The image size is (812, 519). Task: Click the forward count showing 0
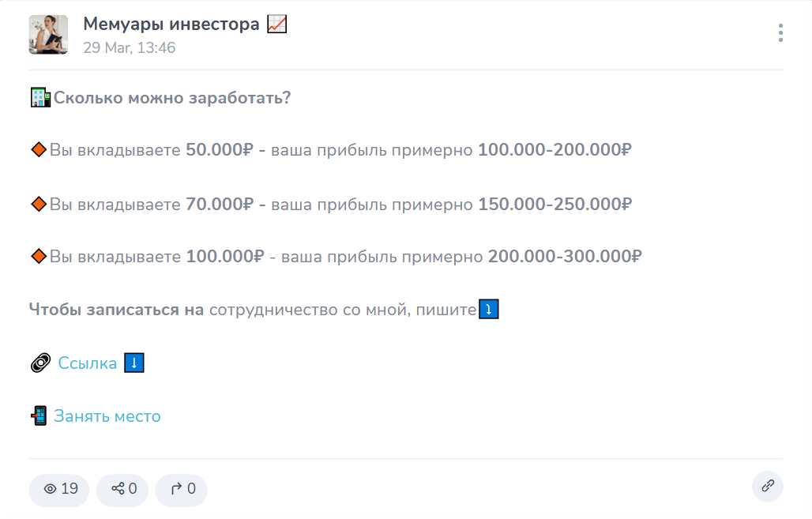pos(181,490)
